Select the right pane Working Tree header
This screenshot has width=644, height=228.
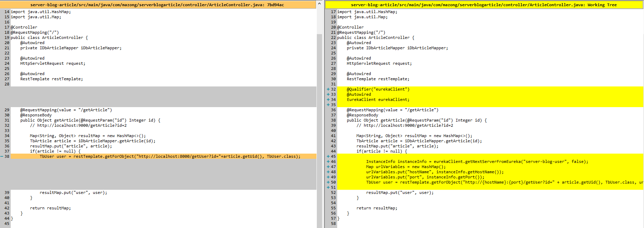484,5
